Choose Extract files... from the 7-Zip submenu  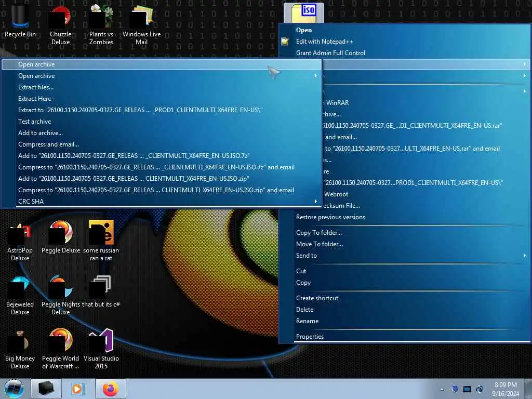click(162, 87)
